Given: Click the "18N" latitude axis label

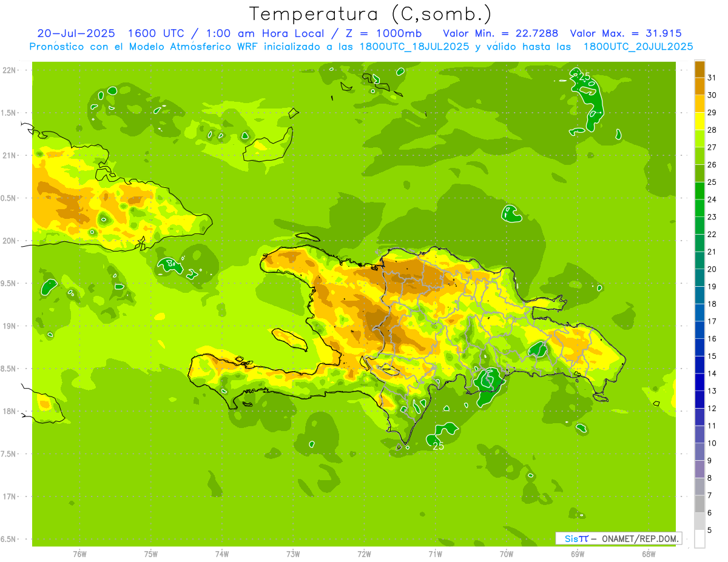Looking at the screenshot, I should (10, 412).
